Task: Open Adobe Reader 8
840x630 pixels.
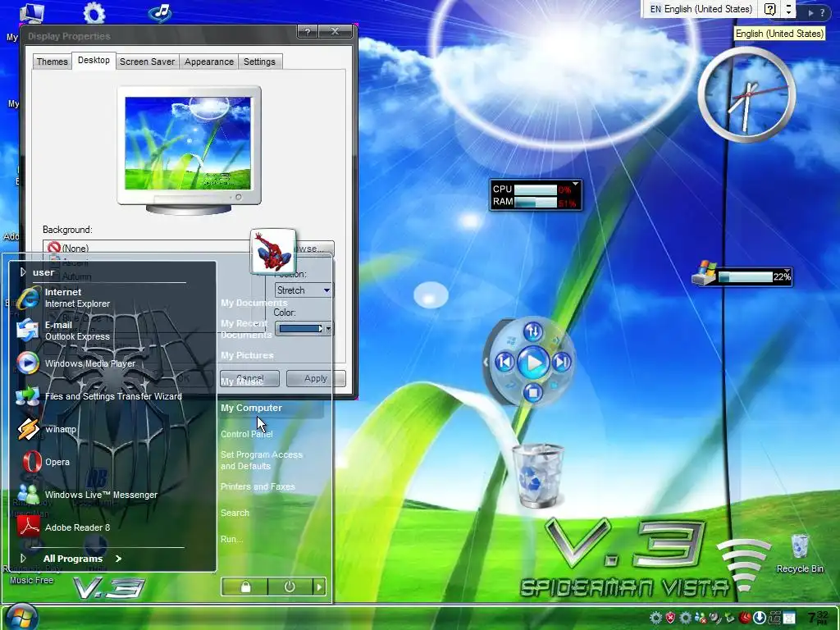Action: coord(112,527)
